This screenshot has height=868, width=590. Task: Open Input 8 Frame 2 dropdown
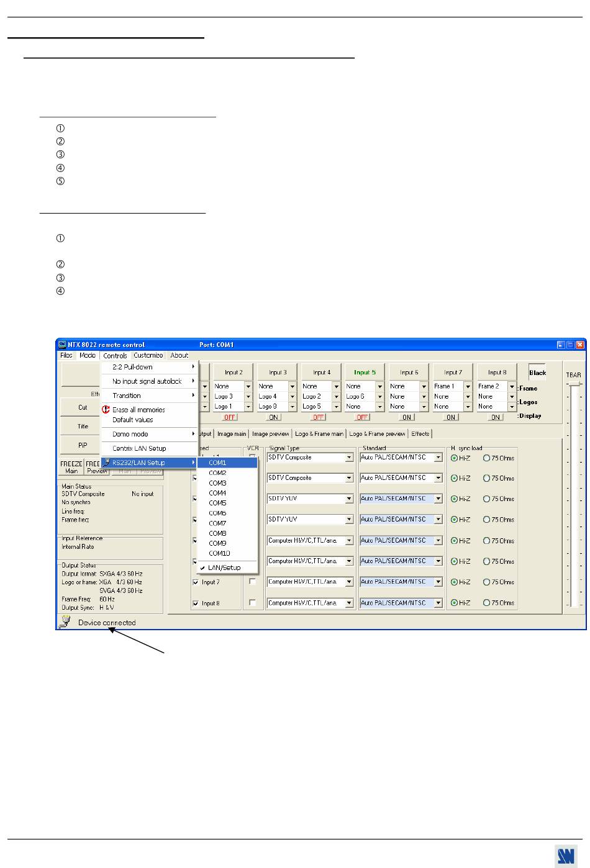click(512, 386)
